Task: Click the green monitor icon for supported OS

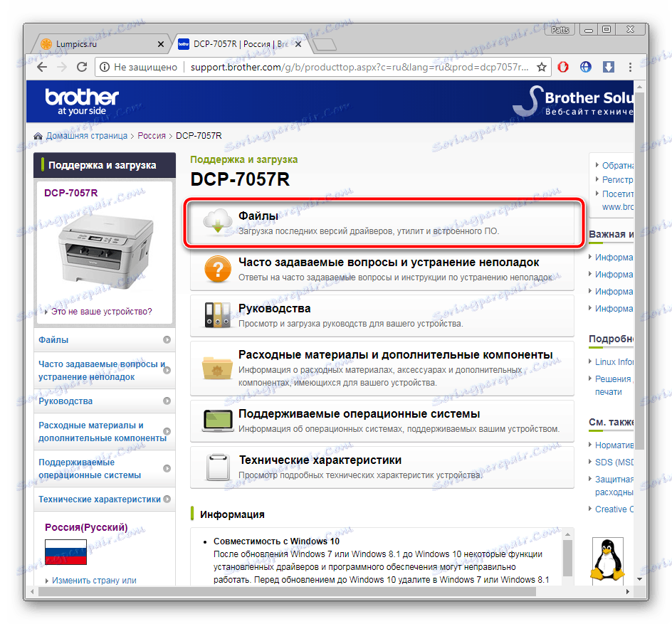Action: click(216, 421)
